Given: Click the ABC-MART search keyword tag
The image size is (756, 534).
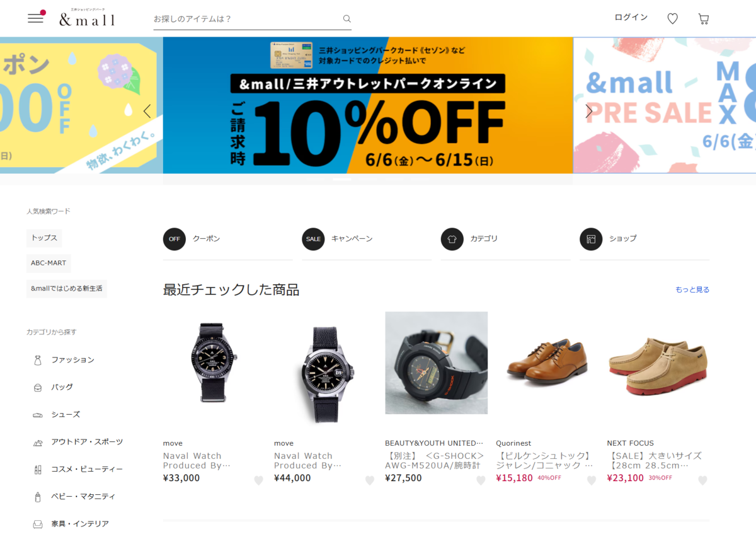Looking at the screenshot, I should [49, 264].
